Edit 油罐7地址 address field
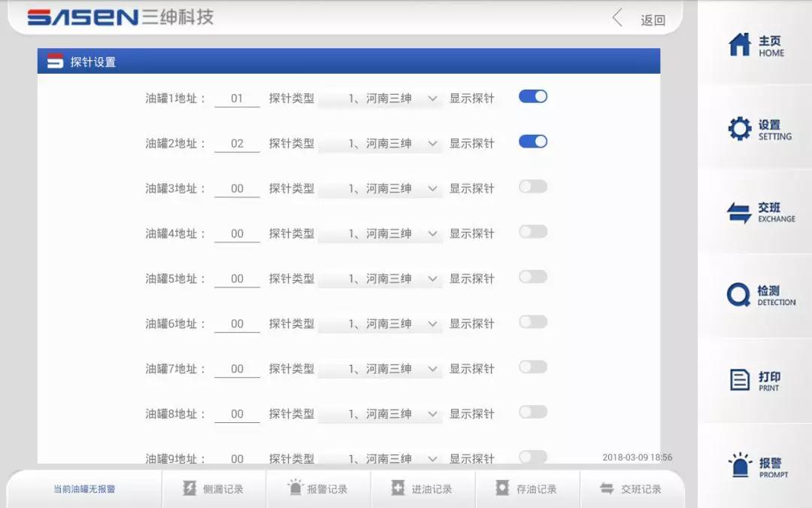The image size is (812, 508). tap(237, 369)
